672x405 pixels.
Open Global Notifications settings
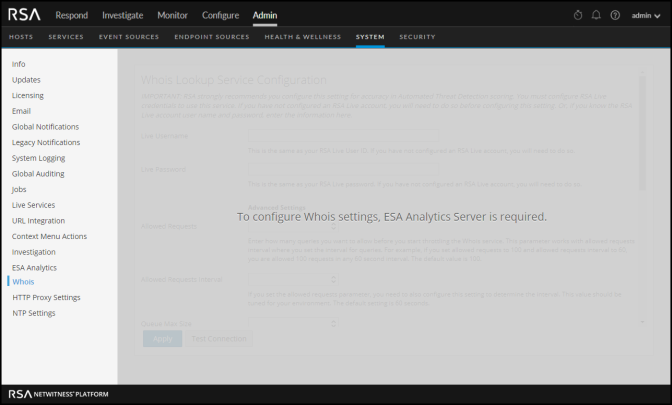(45, 127)
